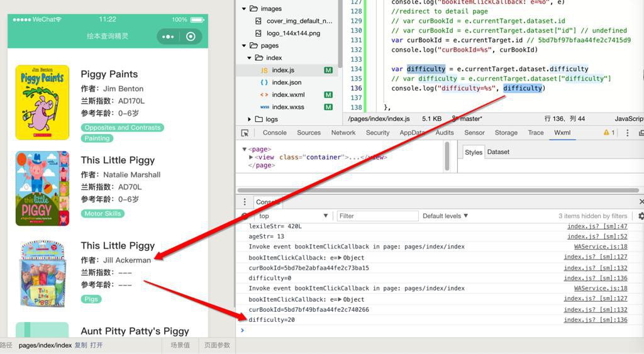Open the DevTools more options menu
The height and width of the screenshot is (354, 644).
point(627,133)
